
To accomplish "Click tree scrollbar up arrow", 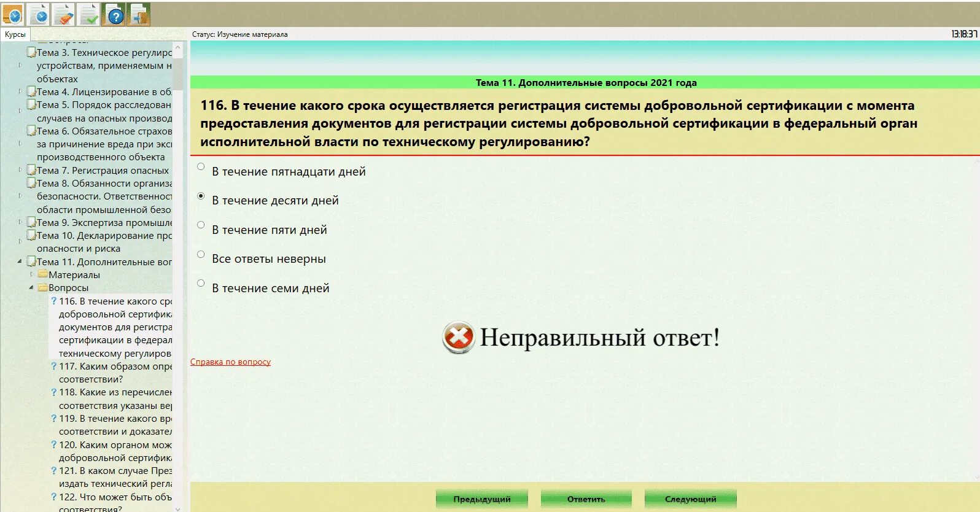I will [x=178, y=47].
